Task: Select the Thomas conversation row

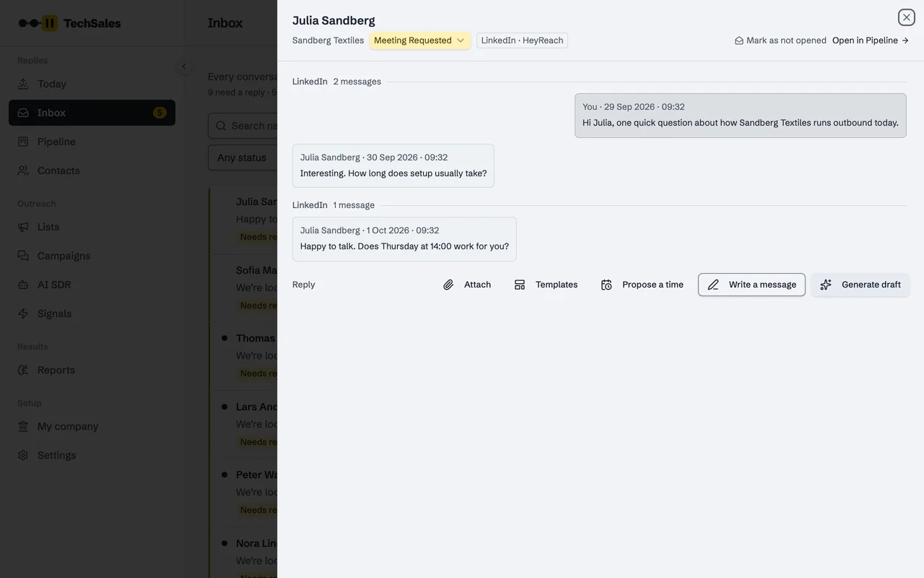Action: coord(243,355)
